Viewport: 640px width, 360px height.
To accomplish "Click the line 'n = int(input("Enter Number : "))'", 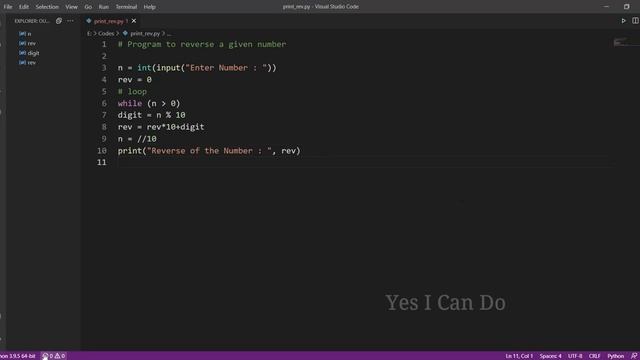I will (197, 68).
